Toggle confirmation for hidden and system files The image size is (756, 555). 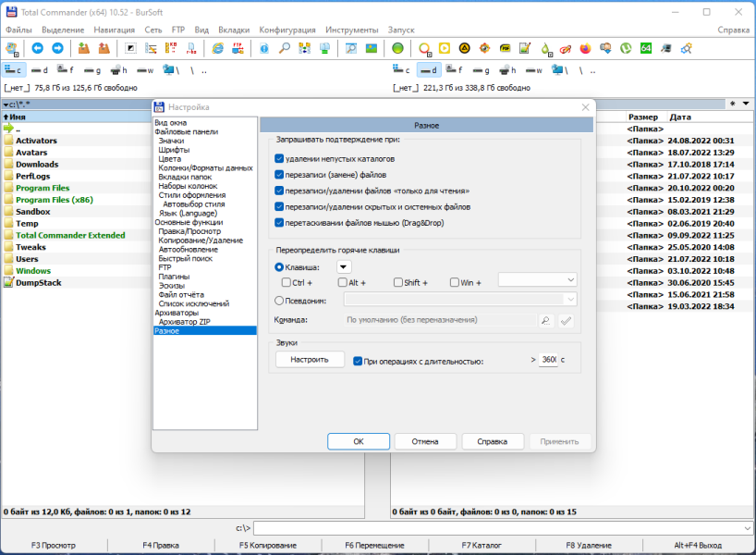[279, 206]
